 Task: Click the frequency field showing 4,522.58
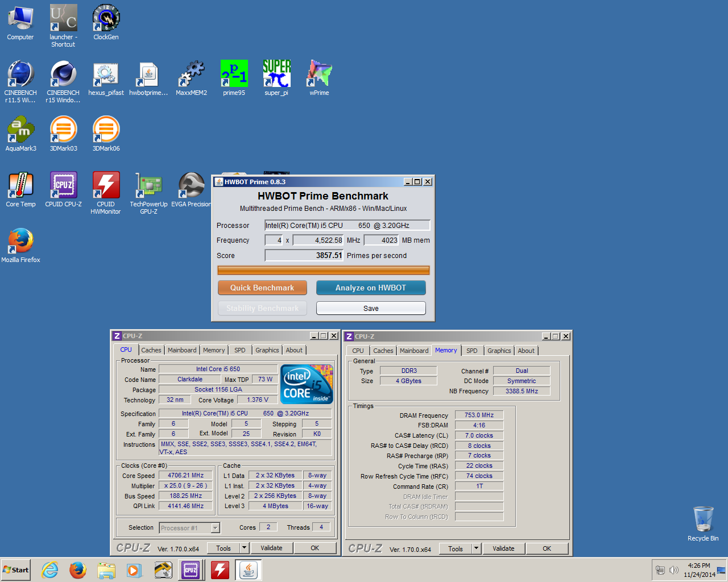[x=318, y=240]
